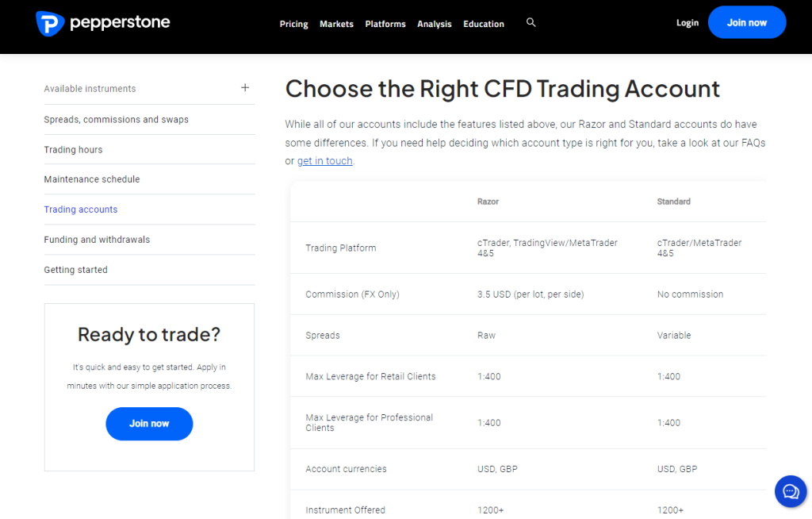Open the Education menu item
This screenshot has width=812, height=519.
pos(484,24)
